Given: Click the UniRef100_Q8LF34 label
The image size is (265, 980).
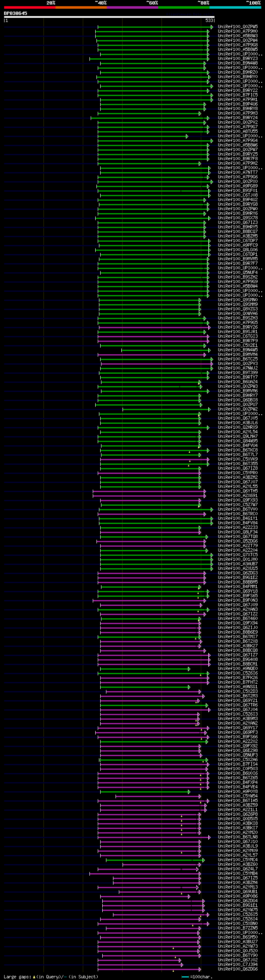Looking at the screenshot, I should pos(238,532).
